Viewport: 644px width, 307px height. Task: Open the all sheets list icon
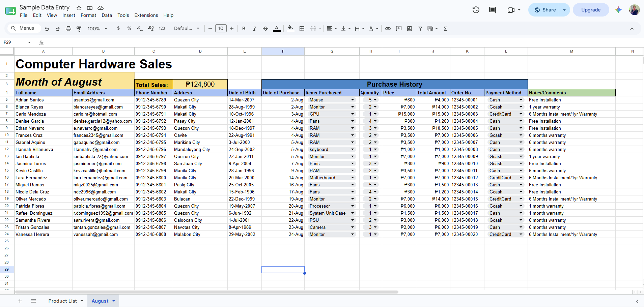click(x=33, y=301)
